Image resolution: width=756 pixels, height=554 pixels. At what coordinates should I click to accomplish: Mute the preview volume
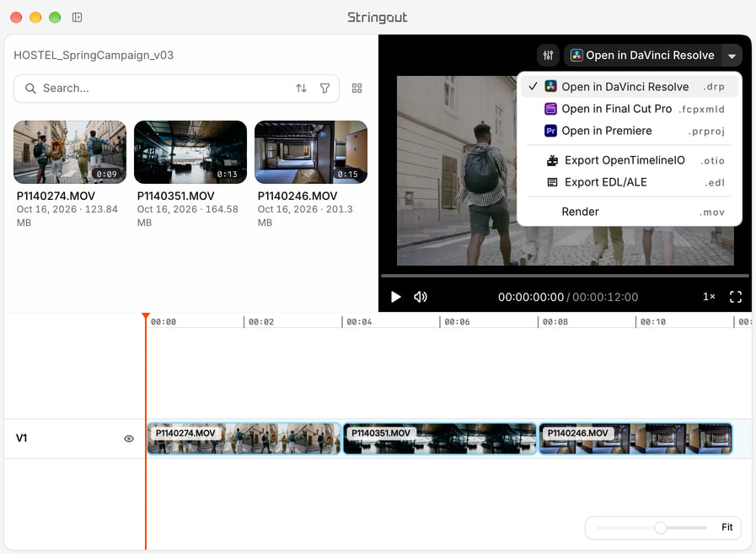421,297
